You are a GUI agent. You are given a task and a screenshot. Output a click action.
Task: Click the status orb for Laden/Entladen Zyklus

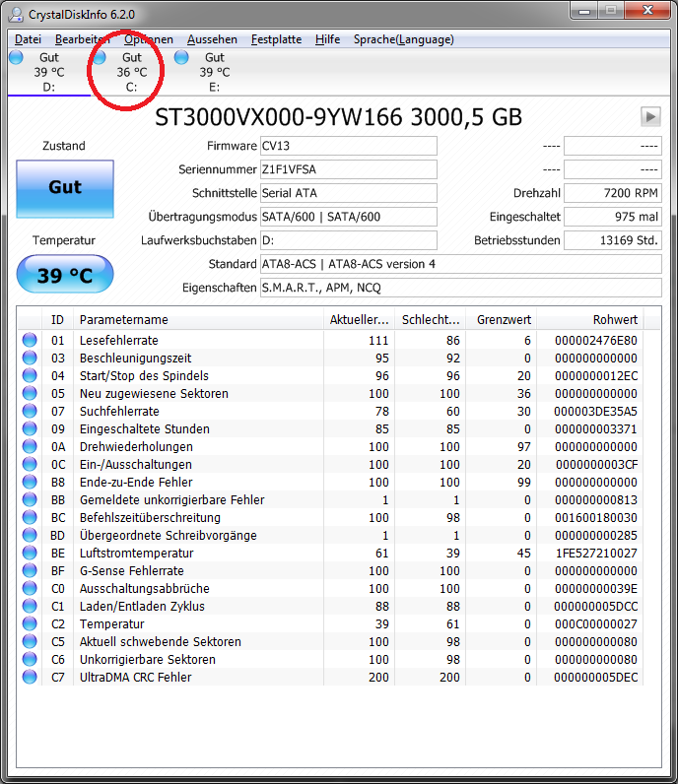[30, 606]
